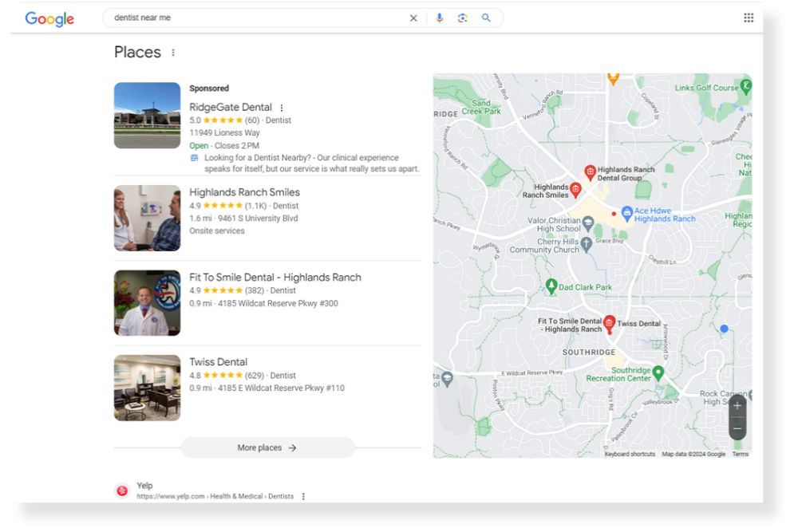Click the 'Onsite services' text
This screenshot has height=532, width=798.
(217, 231)
